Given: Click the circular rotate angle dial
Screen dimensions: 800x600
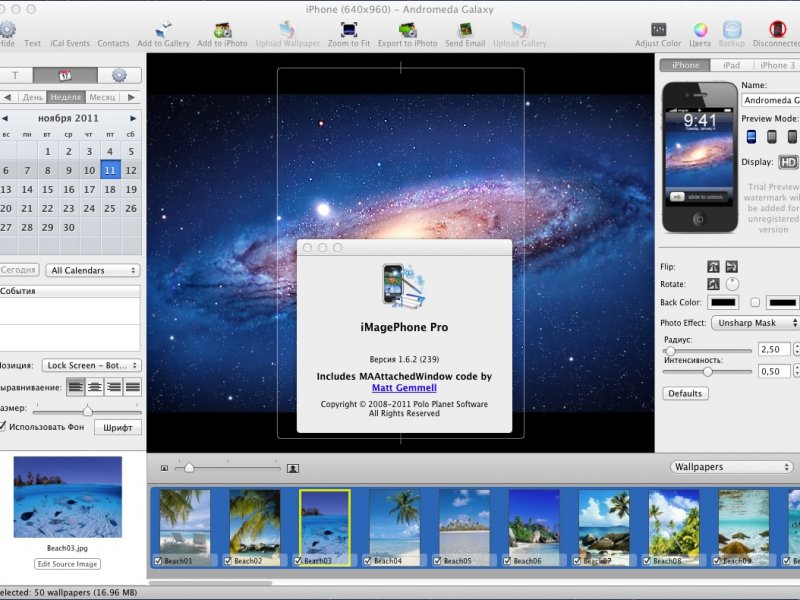Looking at the screenshot, I should click(x=732, y=284).
